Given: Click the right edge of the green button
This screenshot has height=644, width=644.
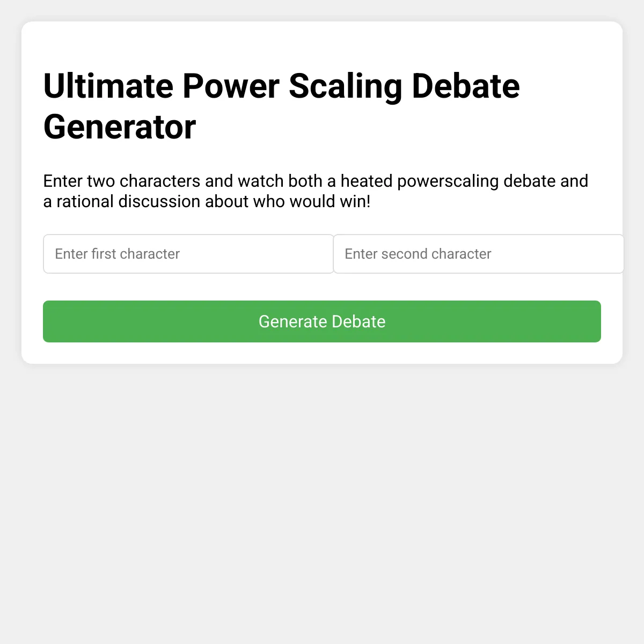Looking at the screenshot, I should tap(596, 321).
